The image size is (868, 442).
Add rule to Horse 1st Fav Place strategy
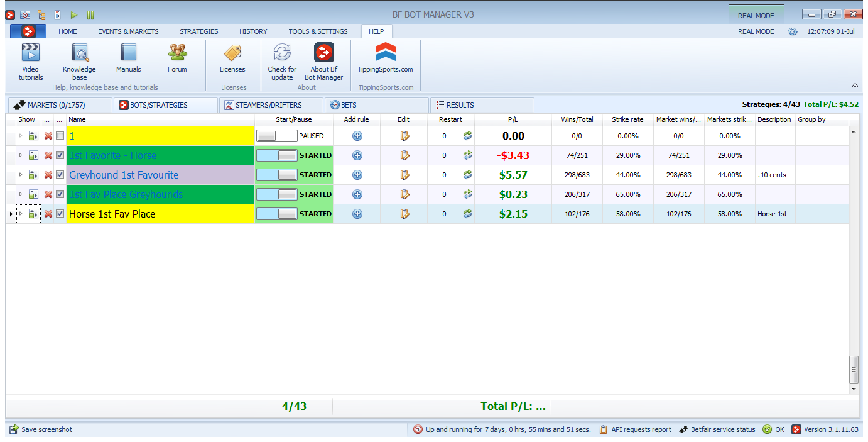tap(357, 214)
